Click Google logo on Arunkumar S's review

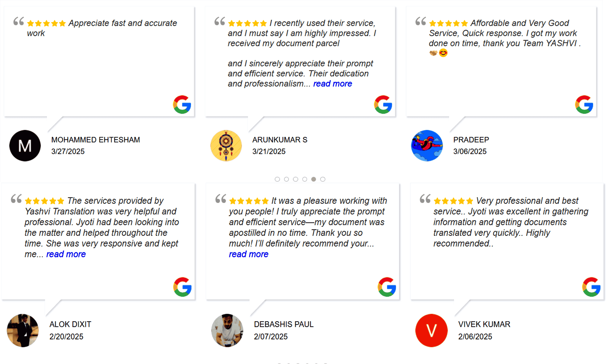click(383, 105)
